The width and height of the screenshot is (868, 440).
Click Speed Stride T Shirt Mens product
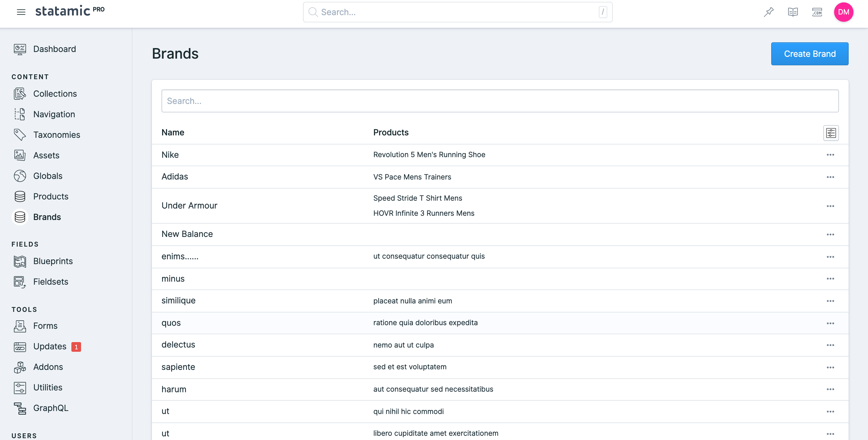click(x=417, y=198)
